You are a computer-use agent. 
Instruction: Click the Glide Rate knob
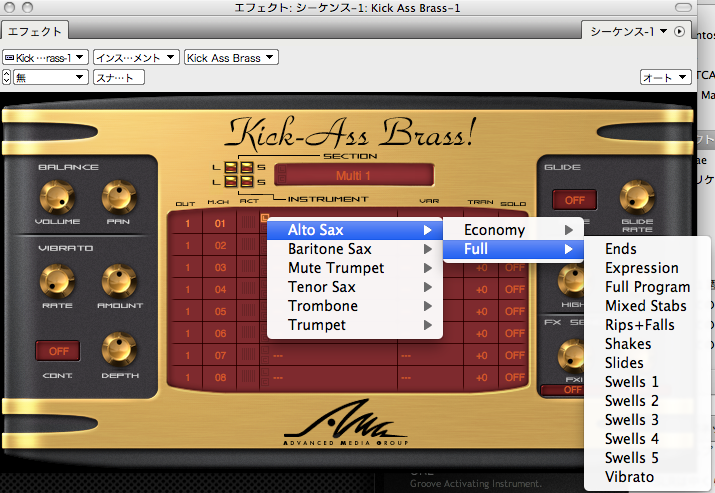[637, 197]
